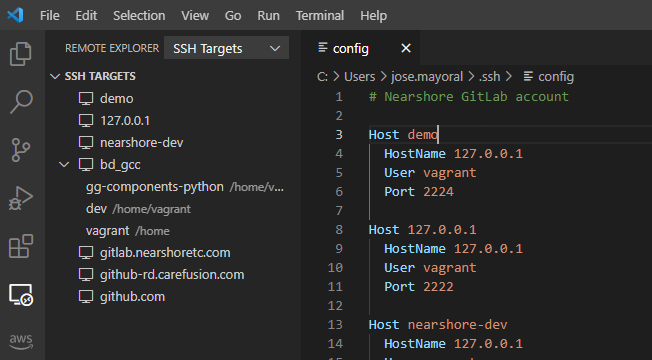Open the Run and Debug view

(x=20, y=198)
